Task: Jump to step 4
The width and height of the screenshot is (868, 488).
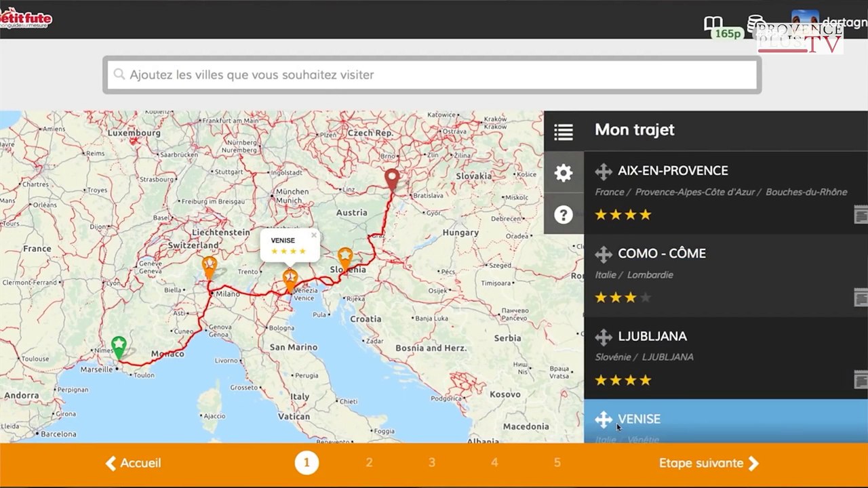Action: coord(494,463)
